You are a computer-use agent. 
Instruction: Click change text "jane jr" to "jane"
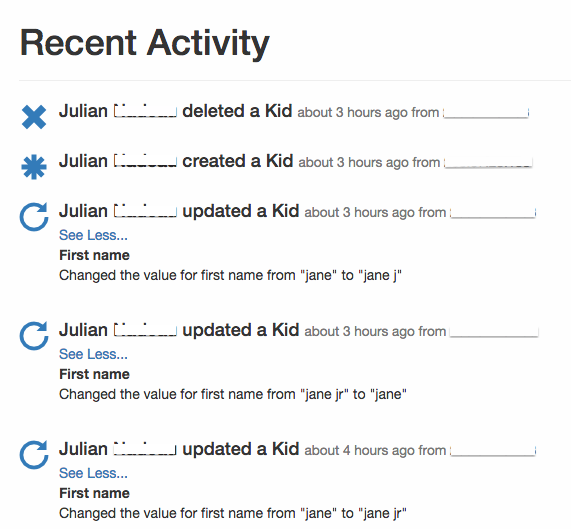point(233,395)
